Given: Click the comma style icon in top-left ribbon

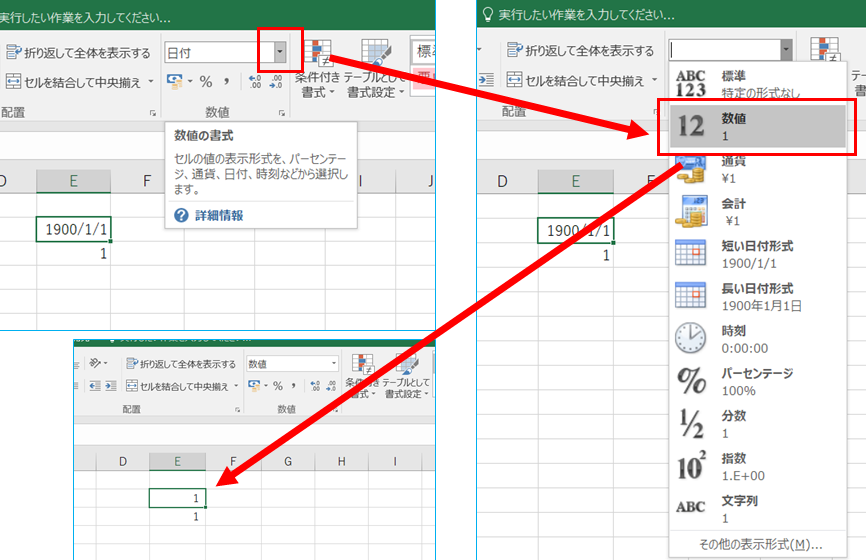Looking at the screenshot, I should pos(228,81).
